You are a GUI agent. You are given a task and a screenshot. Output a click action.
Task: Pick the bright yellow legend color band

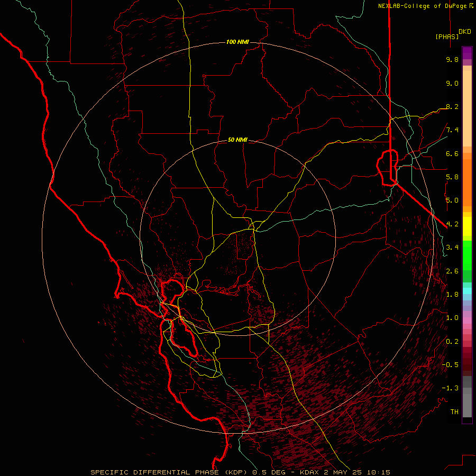467,226
